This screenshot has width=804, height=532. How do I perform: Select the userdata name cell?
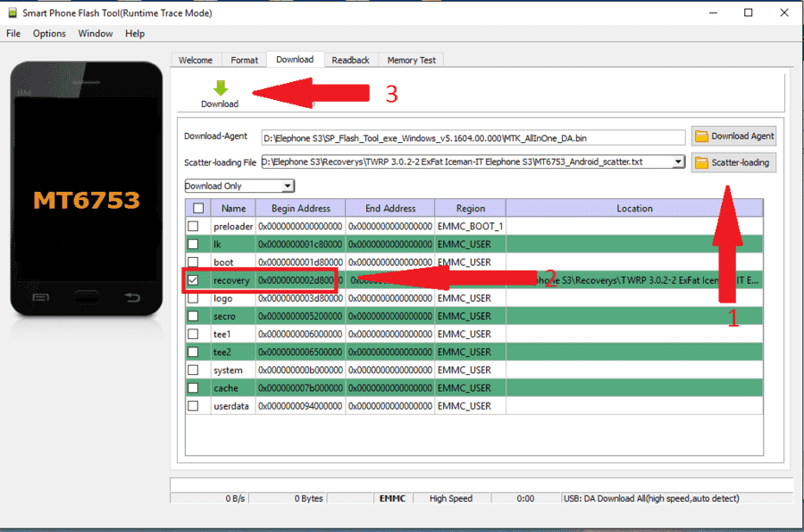point(231,406)
